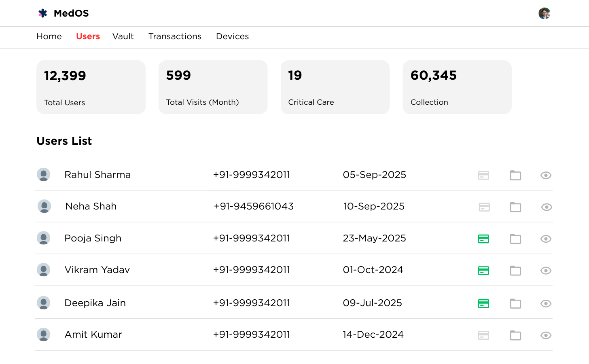Open the Transactions tab

[x=175, y=36]
